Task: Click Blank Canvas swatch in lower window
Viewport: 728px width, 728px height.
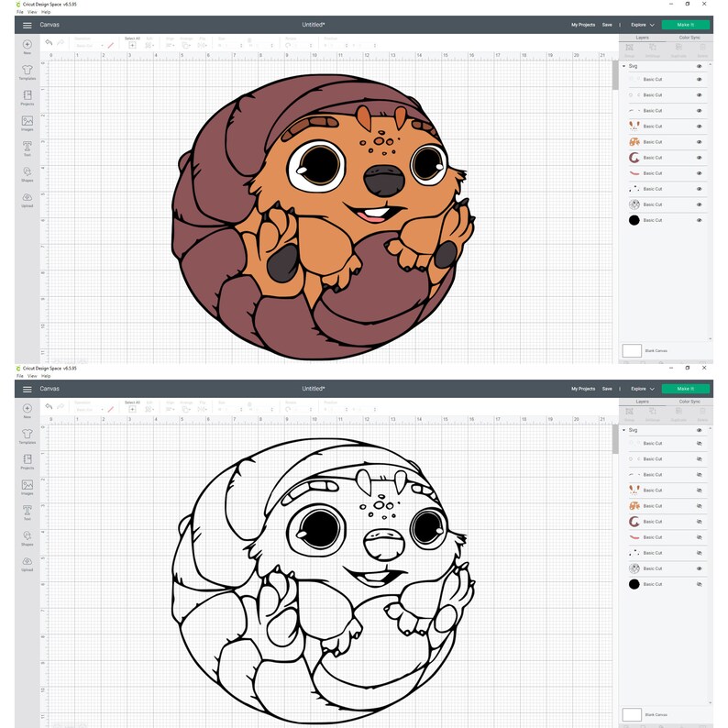Action: 632,714
